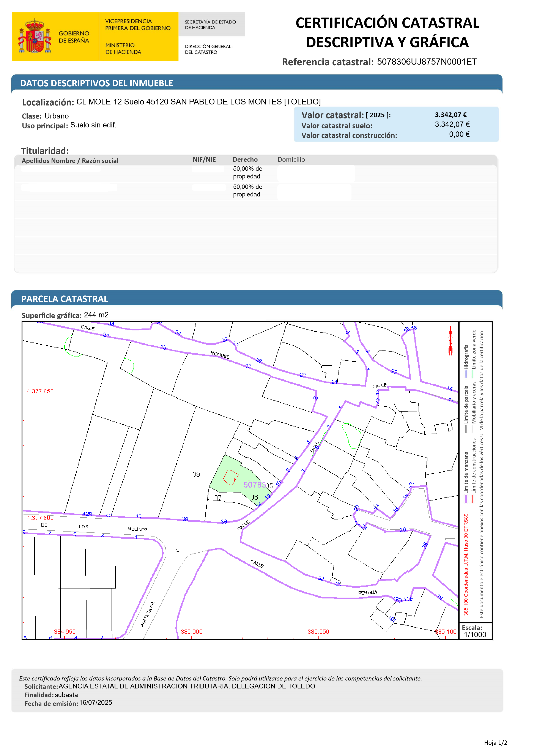Click the catastral reference number 5078306UJ8757N0001ET

[x=427, y=62]
